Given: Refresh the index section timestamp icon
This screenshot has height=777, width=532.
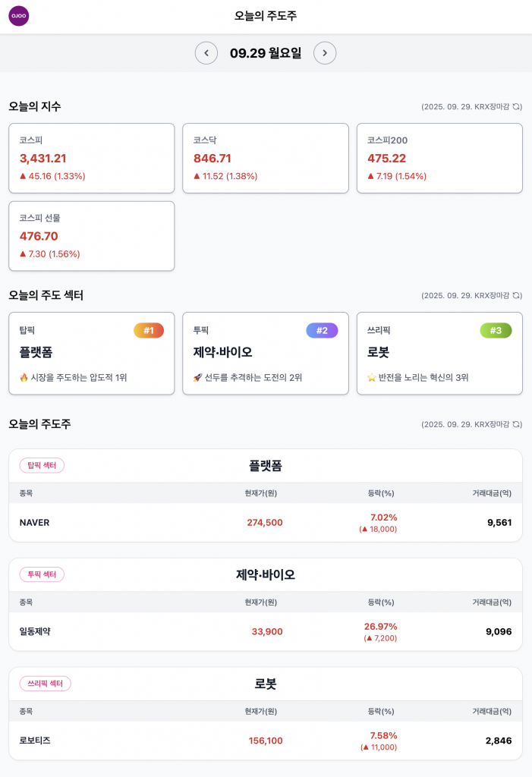Looking at the screenshot, I should pyautogui.click(x=518, y=107).
